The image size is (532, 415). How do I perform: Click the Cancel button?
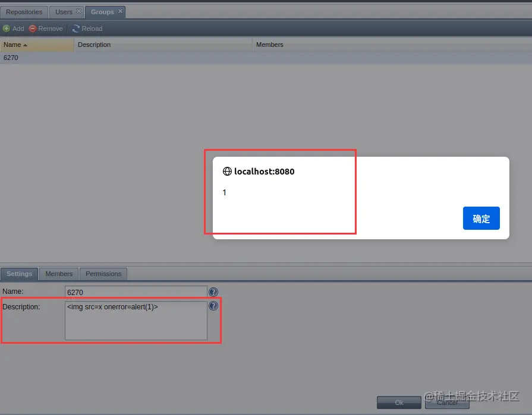tap(447, 403)
